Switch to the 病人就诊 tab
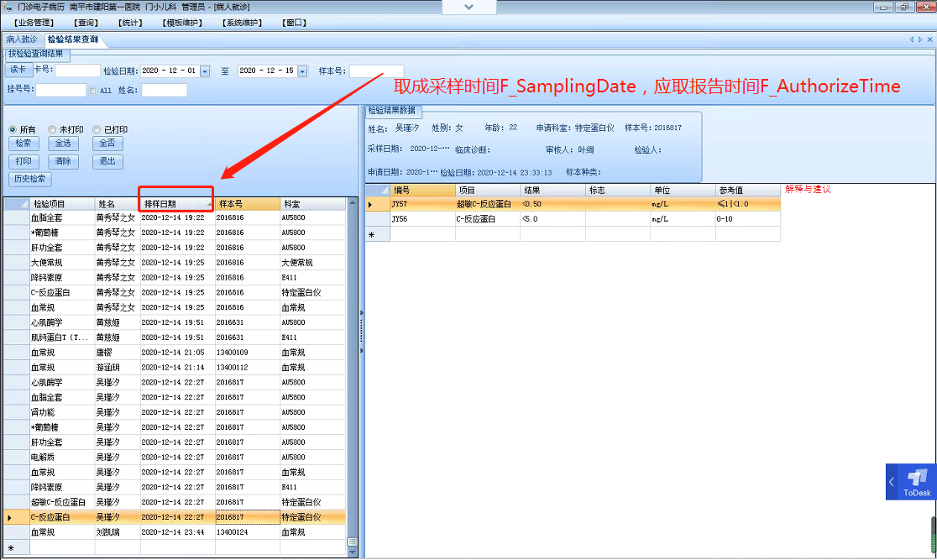 (x=22, y=39)
